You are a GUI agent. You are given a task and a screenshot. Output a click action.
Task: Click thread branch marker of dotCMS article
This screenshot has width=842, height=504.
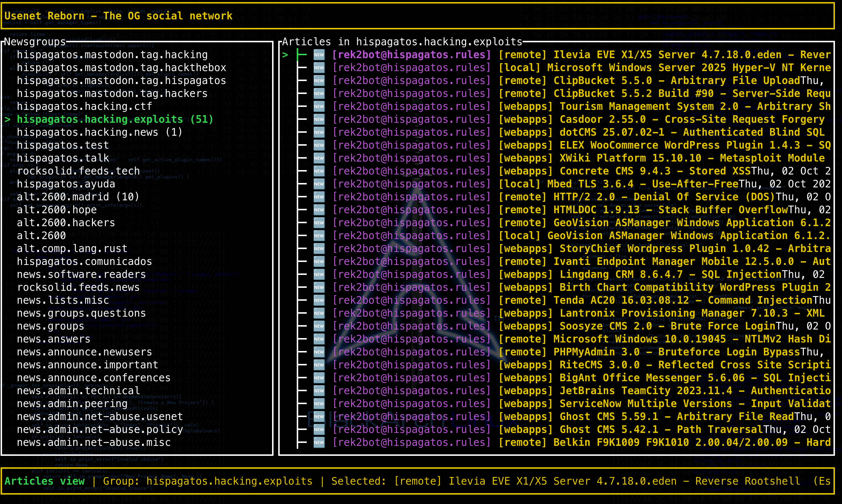coord(302,132)
